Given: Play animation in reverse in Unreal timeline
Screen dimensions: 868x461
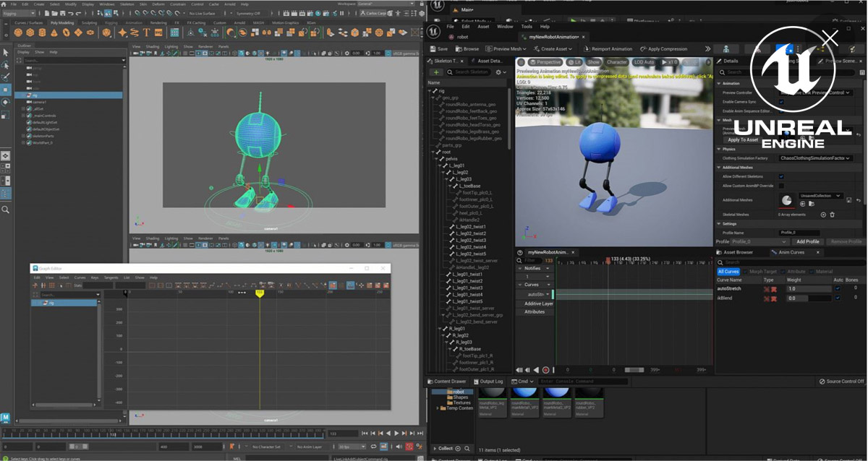Looking at the screenshot, I should click(536, 370).
